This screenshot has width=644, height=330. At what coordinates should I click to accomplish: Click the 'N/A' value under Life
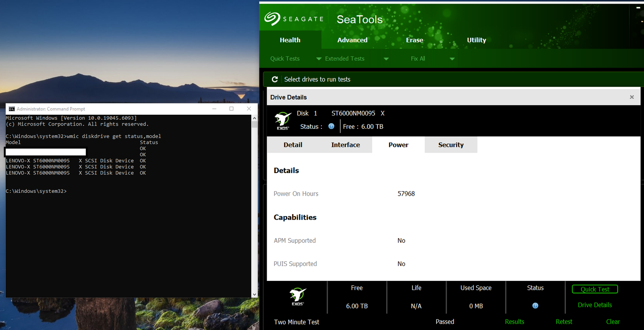click(x=416, y=306)
